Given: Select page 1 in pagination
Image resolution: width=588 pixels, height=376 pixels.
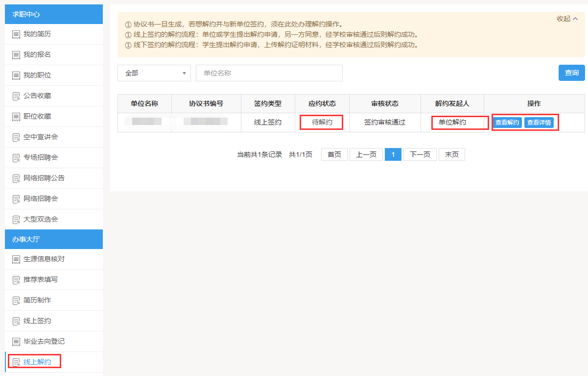Looking at the screenshot, I should coord(393,154).
